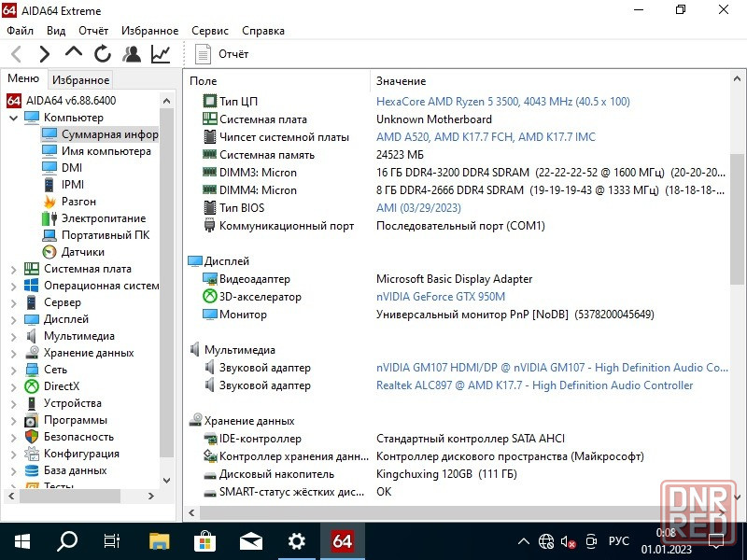Open the AMI (03/29/2023) BIOS link
Screen dimensions: 747x560
[418, 207]
